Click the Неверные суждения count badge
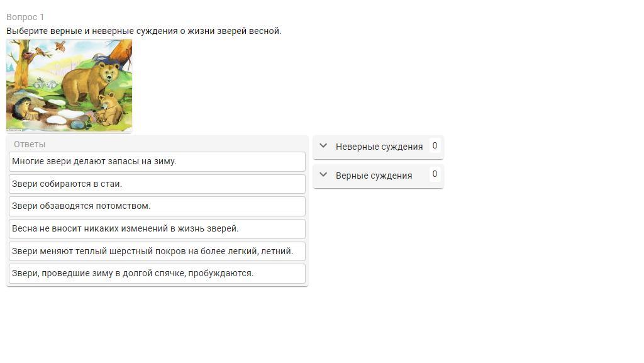This screenshot has width=644, height=363. 435,145
